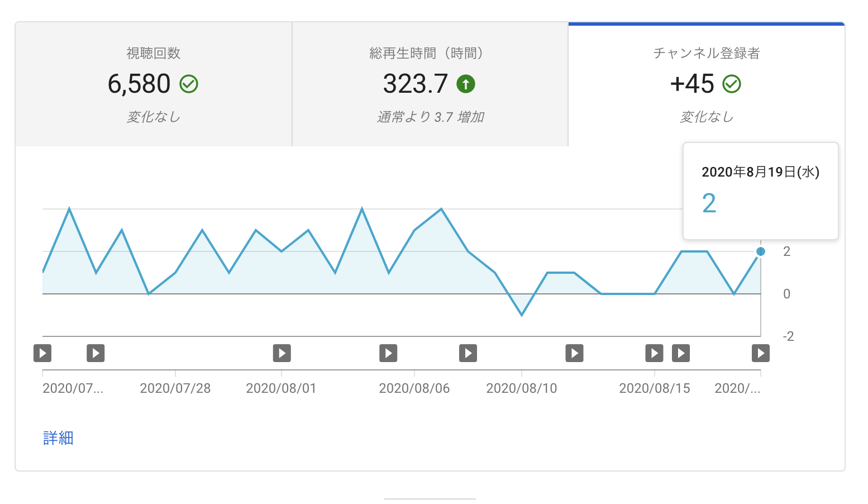
Task: Click the 2020/07/28 date label on axis
Action: pos(175,388)
